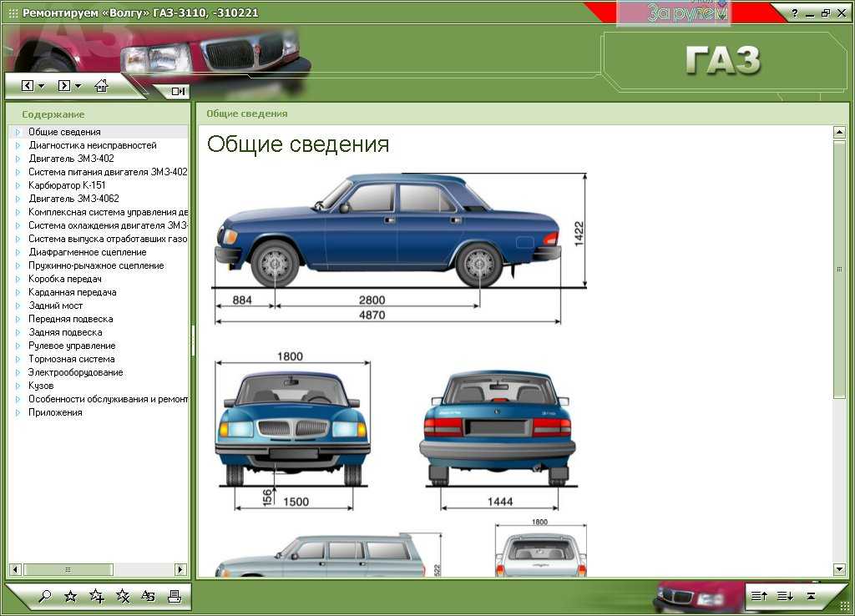
Task: Click the blue sedan side-view drawing
Action: pos(387,230)
